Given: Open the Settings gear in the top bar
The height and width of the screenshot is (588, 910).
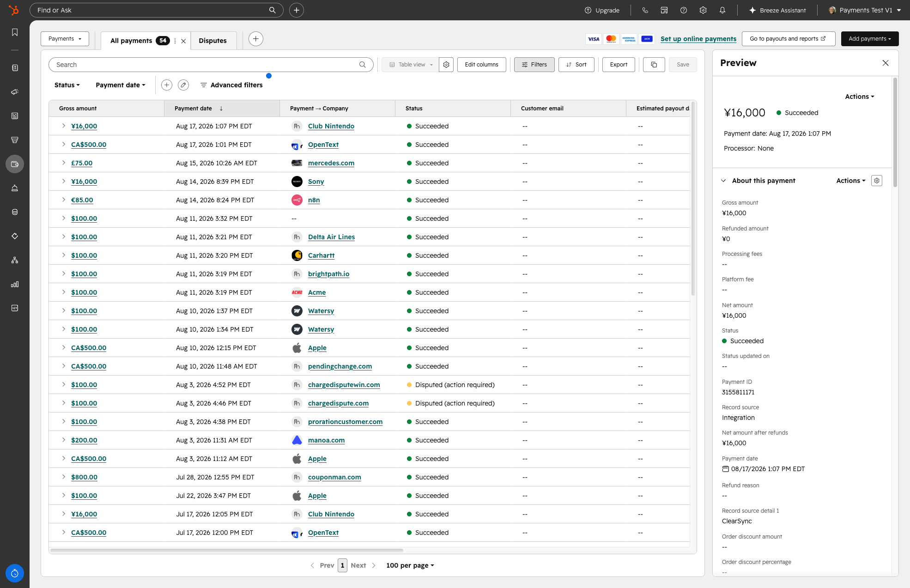Looking at the screenshot, I should point(703,10).
